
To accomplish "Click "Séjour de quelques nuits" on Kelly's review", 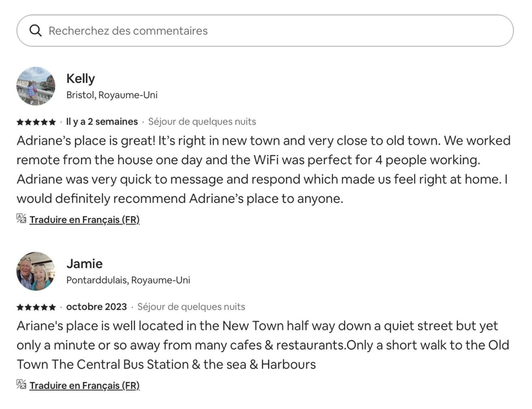I will [x=202, y=122].
